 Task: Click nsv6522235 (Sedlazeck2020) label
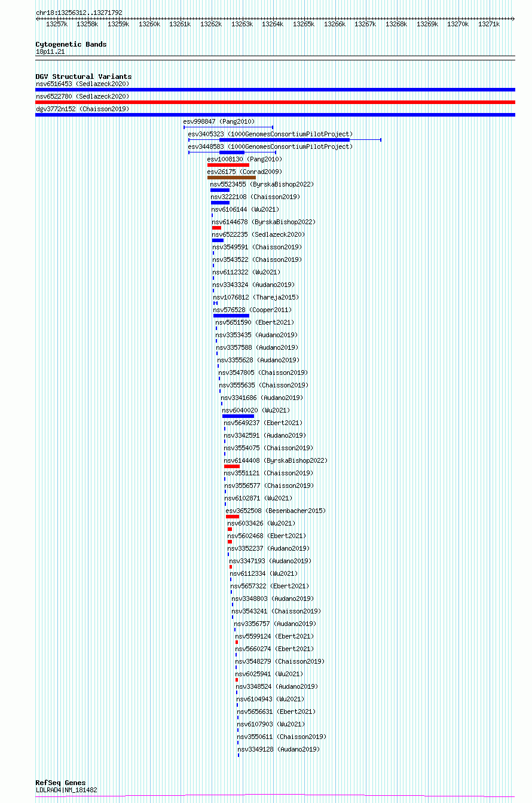point(258,234)
